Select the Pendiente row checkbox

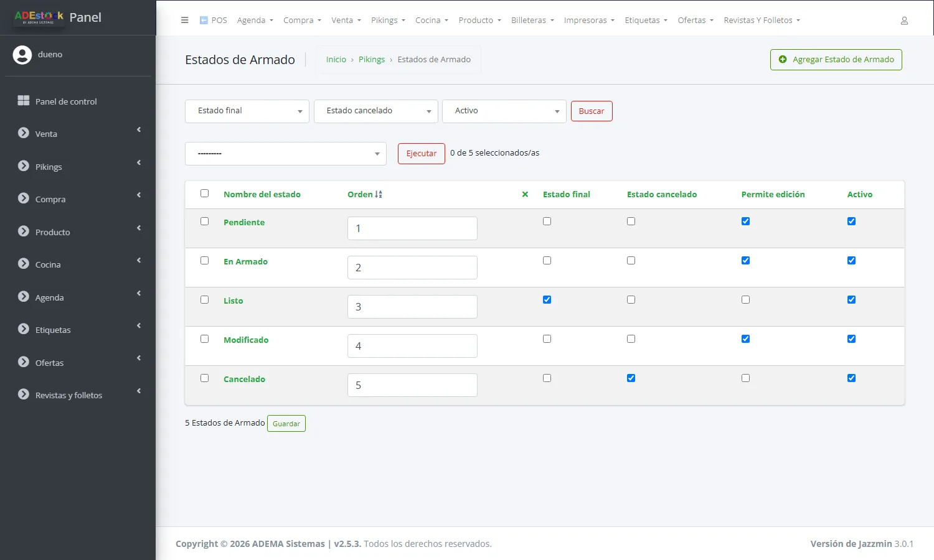click(204, 222)
